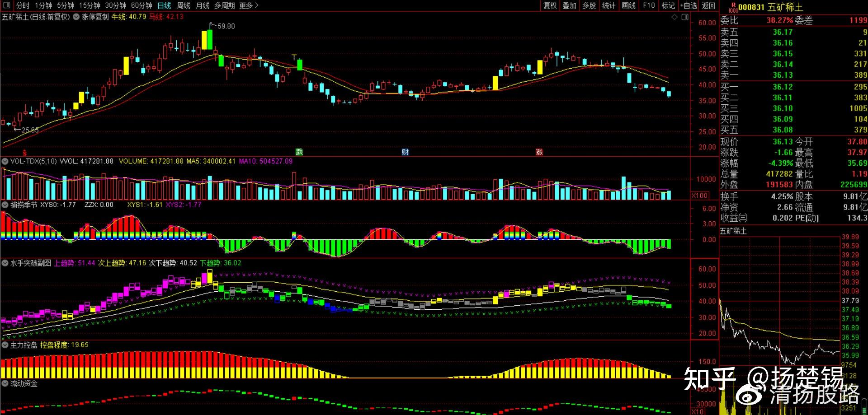Viewport: 868px width, 415px height.
Task: Switch to the 分时 intraday tab
Action: [23, 5]
